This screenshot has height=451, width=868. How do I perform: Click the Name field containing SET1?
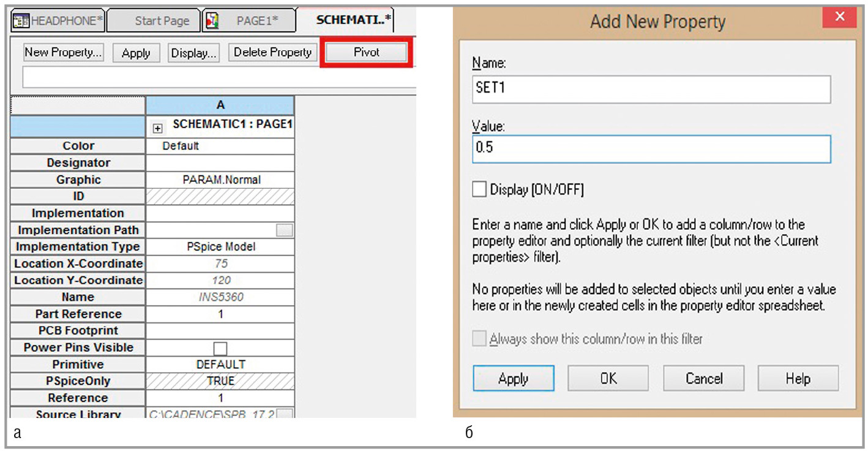coord(651,89)
